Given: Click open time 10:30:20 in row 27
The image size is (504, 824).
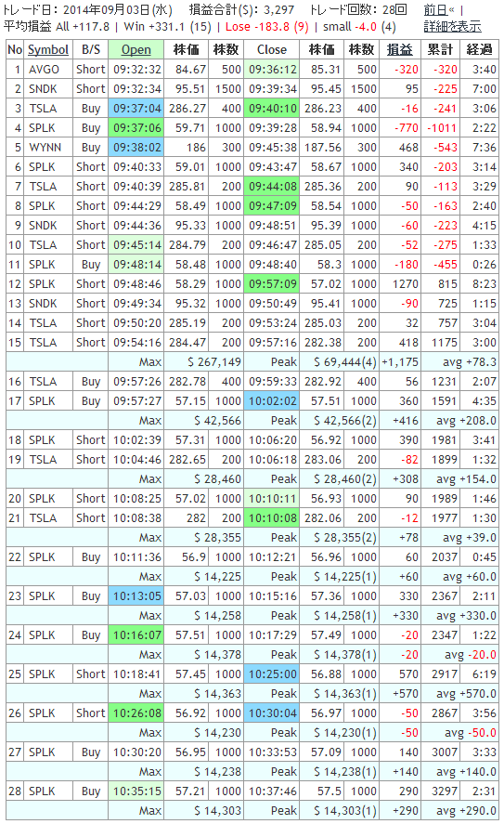Looking at the screenshot, I should tap(136, 752).
